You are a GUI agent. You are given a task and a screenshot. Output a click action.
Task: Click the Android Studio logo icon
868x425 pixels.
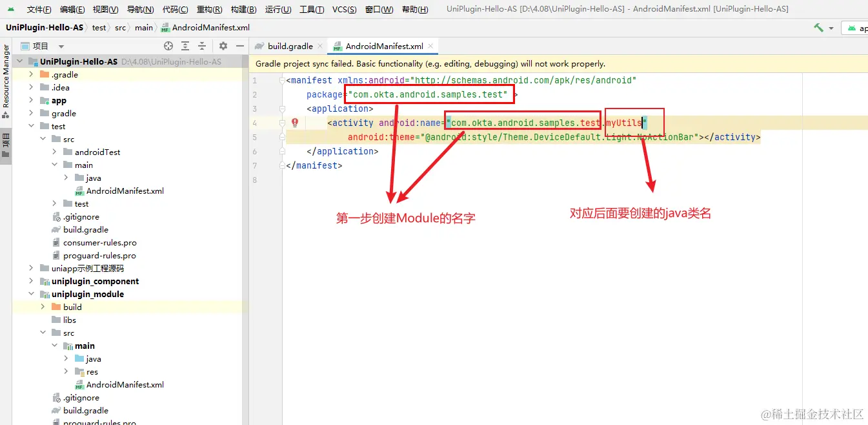(x=11, y=9)
